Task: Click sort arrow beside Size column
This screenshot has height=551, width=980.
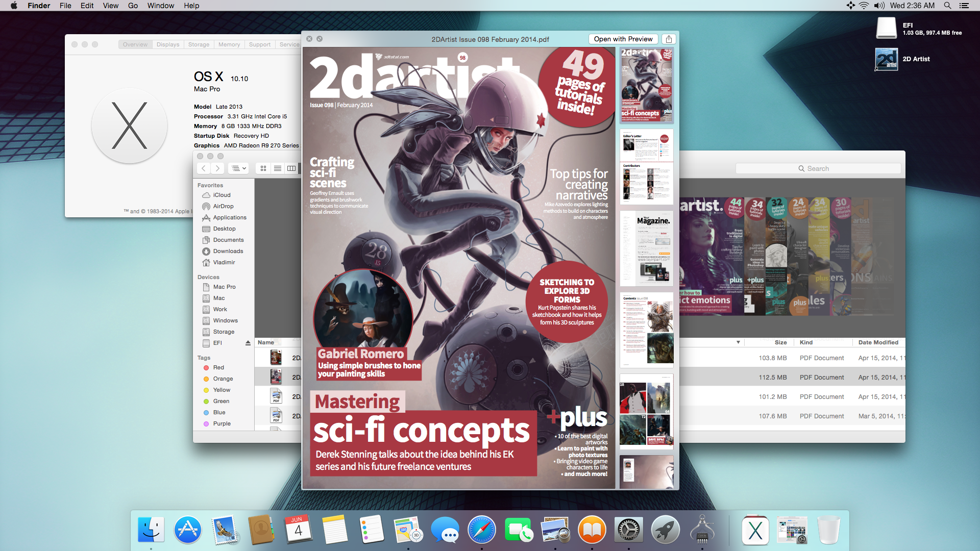Action: point(738,342)
